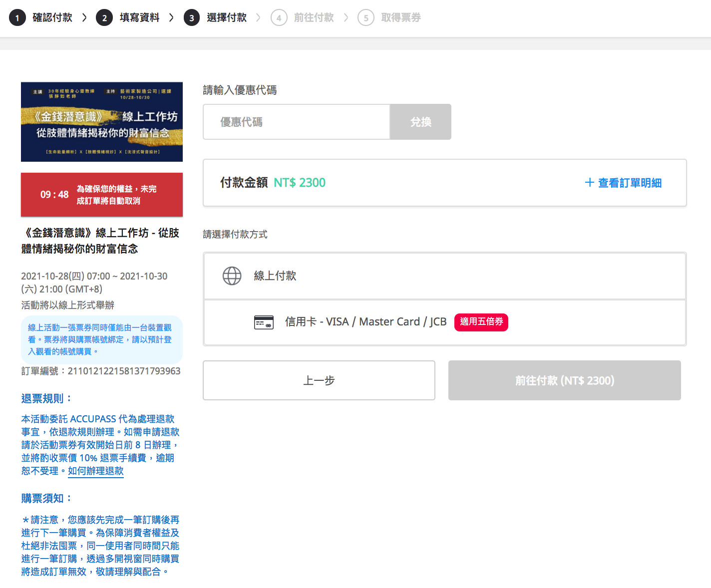
Task: Click the 適用五倍券 red badge
Action: point(481,322)
